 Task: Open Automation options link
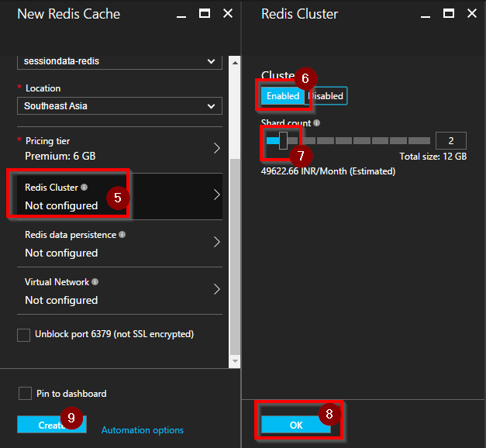pyautogui.click(x=143, y=430)
